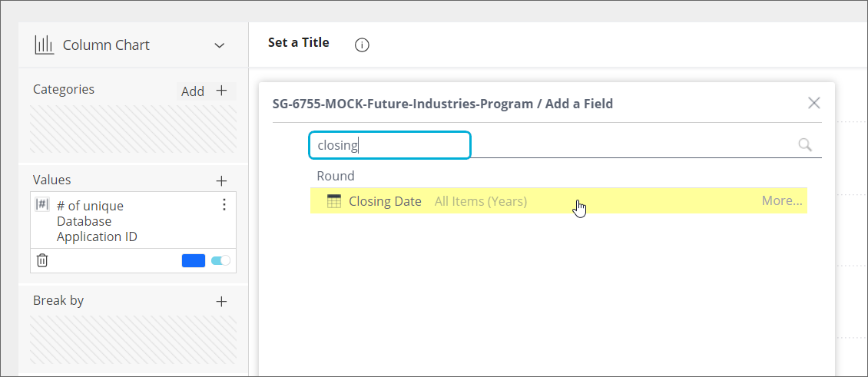Add a new Values field with plus
The width and height of the screenshot is (868, 377).
point(222,181)
